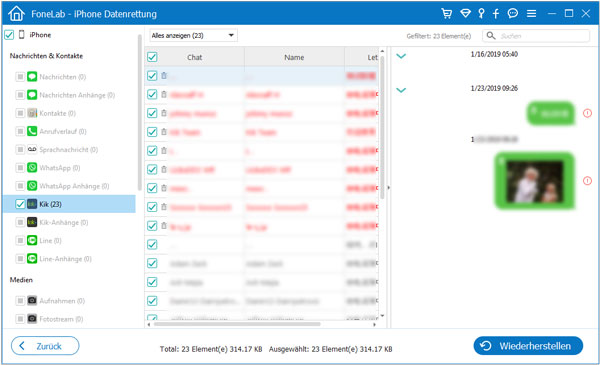
Task: Collapse the 1/16/2019 05:40 conversation chevron
Action: tap(401, 56)
